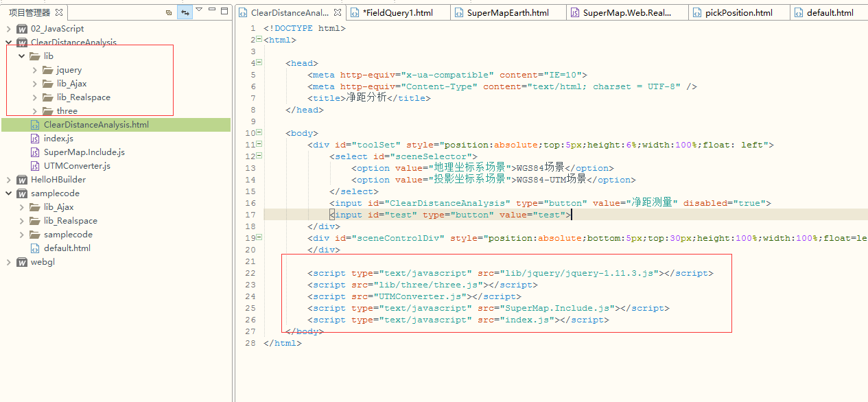
Task: Click line number 28 in the gutter
Action: pos(250,343)
